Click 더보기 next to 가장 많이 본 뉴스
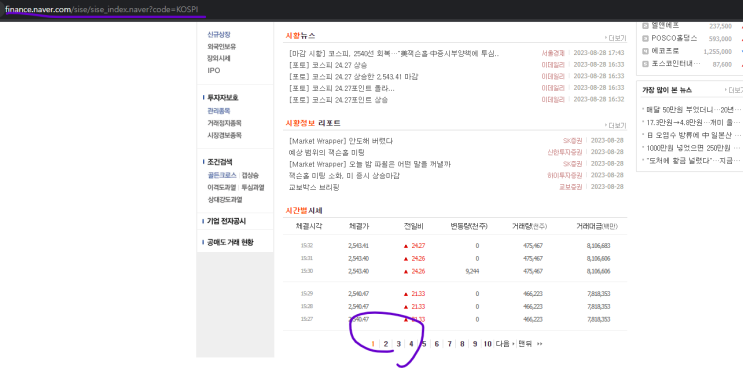Viewport: 743px width, 369px height. (x=734, y=90)
